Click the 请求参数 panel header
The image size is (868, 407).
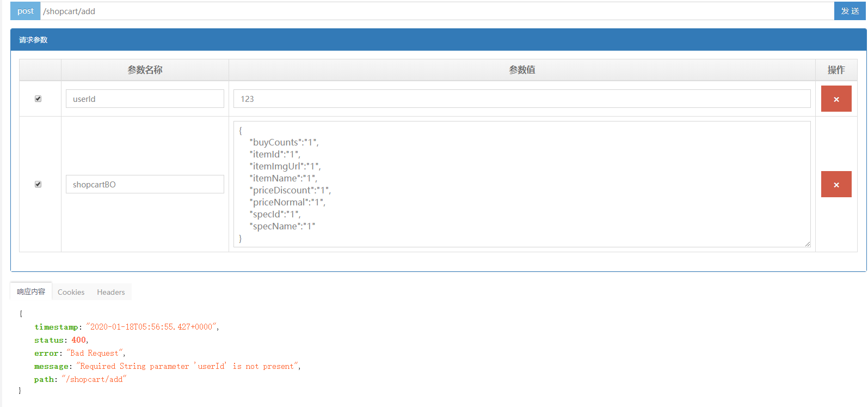click(438, 40)
